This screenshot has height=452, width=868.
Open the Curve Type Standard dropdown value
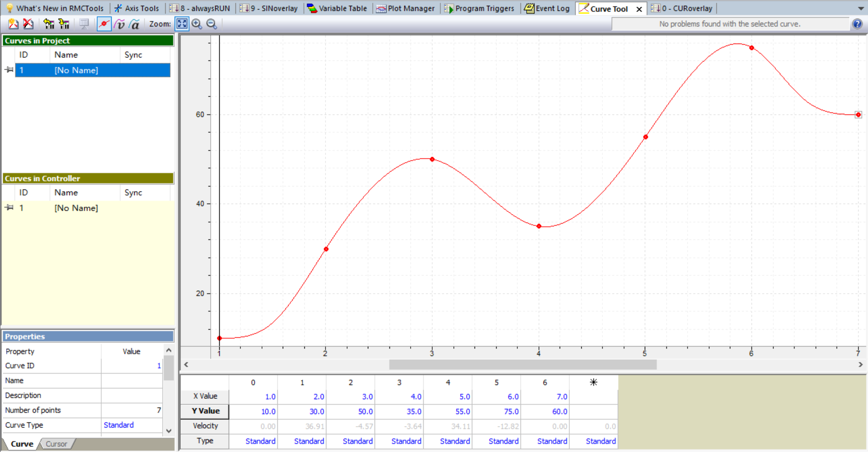(x=132, y=425)
